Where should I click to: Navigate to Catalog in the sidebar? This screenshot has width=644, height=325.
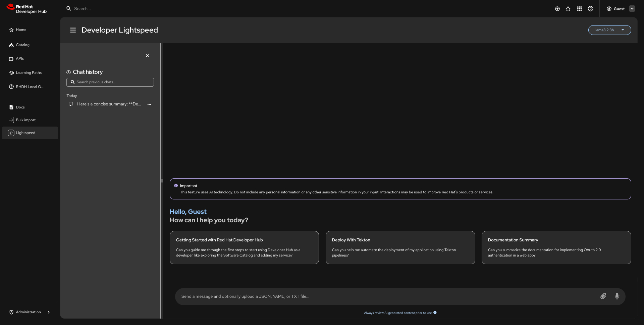point(23,45)
